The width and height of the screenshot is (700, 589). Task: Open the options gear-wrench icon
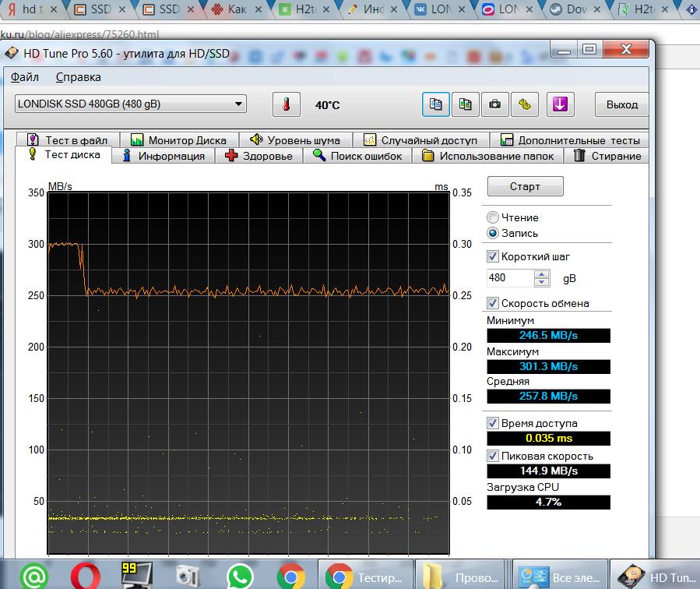pyautogui.click(x=525, y=104)
